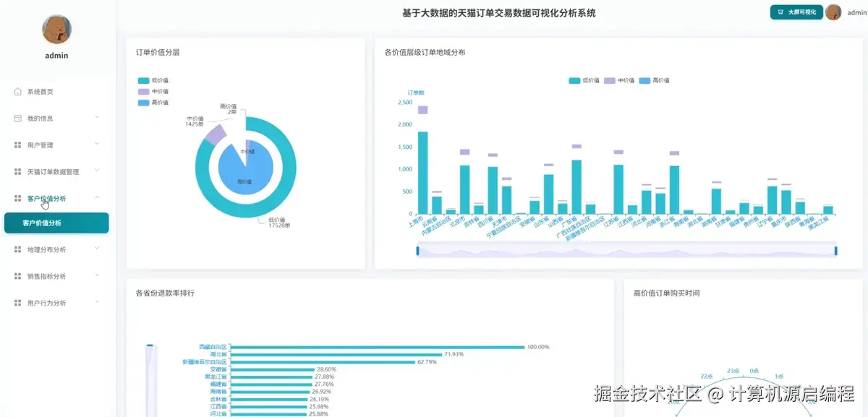868x417 pixels.
Task: Click the vertical zoom slider of 退款率排行 chart
Action: click(150, 380)
